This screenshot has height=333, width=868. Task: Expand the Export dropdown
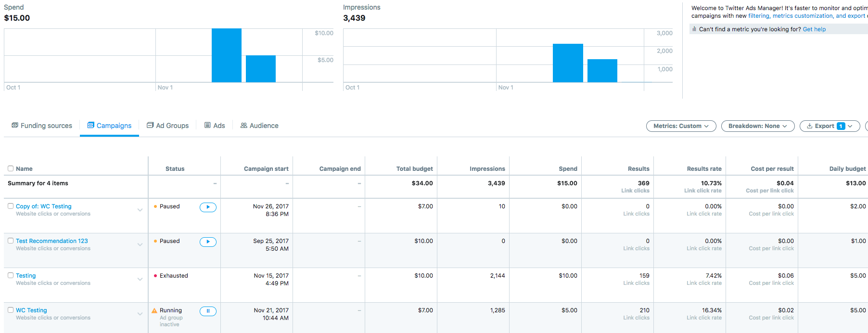pos(830,126)
